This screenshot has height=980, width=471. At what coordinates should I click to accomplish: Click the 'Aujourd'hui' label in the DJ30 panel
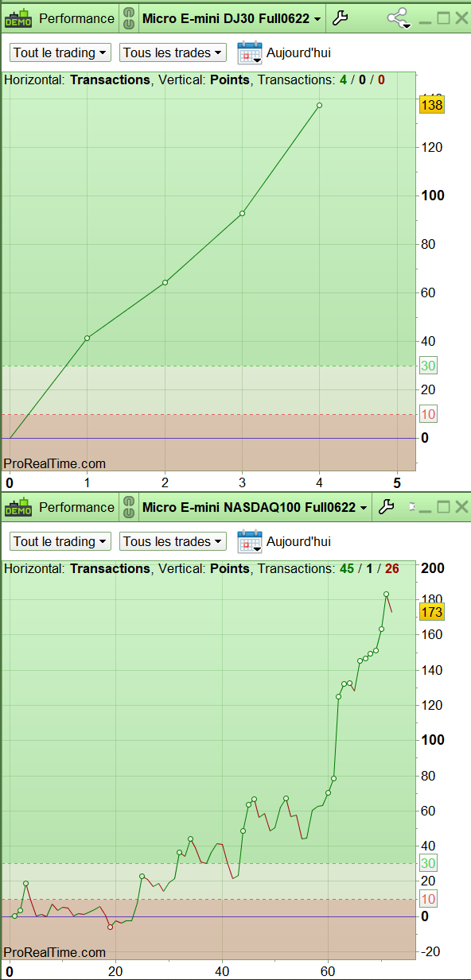(298, 53)
